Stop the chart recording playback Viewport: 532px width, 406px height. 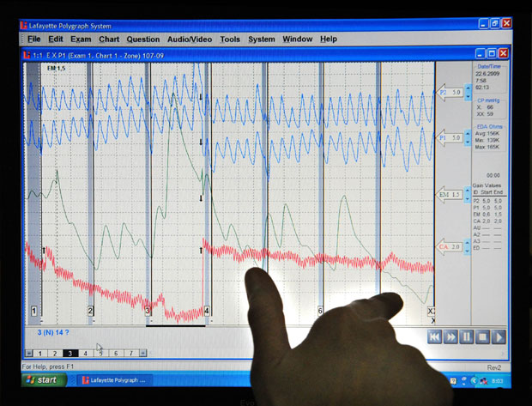coord(482,337)
